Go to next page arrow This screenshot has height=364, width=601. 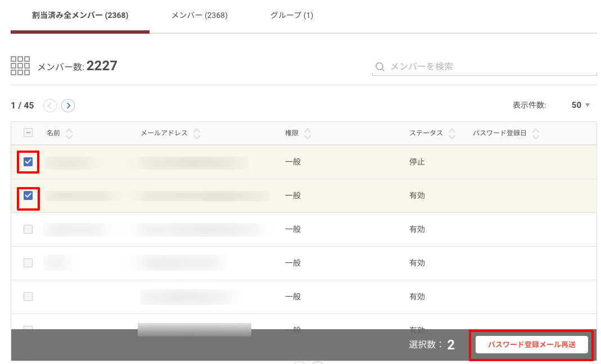tap(68, 106)
